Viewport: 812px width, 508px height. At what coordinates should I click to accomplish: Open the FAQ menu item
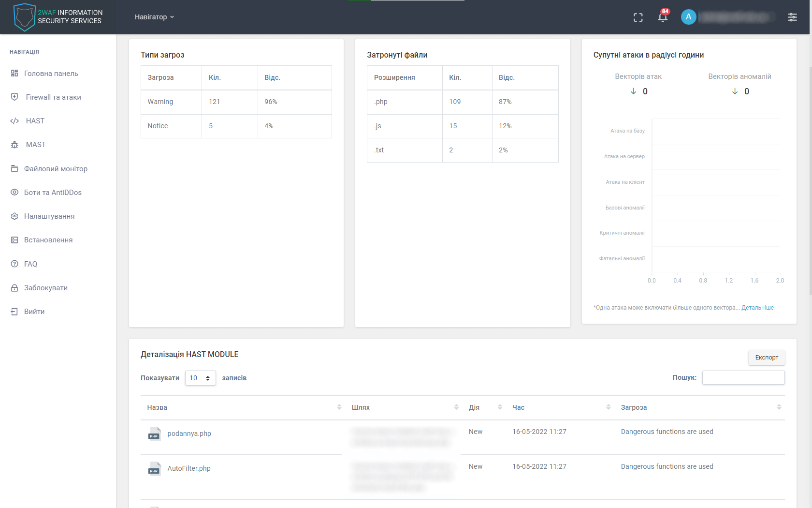(30, 264)
